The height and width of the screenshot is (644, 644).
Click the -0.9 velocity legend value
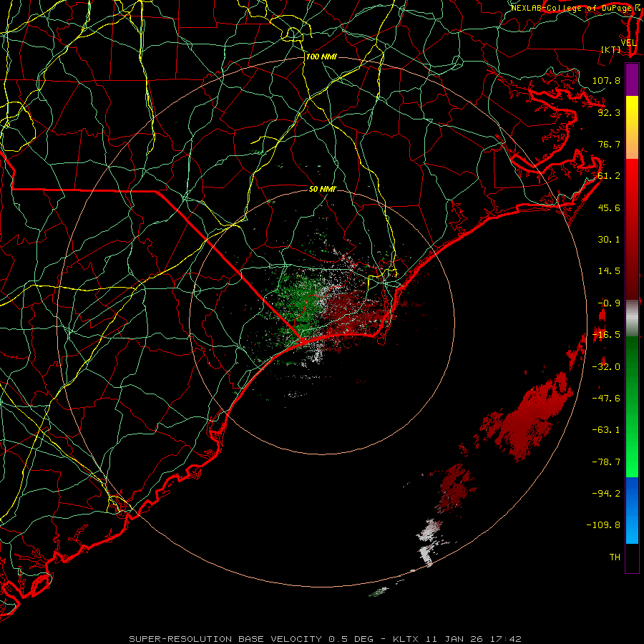pyautogui.click(x=609, y=303)
